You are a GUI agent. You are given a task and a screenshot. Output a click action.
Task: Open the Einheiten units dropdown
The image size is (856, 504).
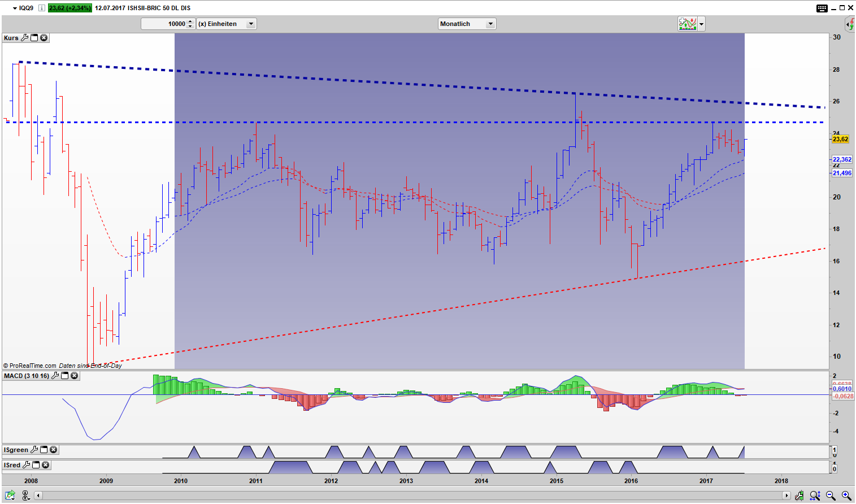tap(251, 24)
